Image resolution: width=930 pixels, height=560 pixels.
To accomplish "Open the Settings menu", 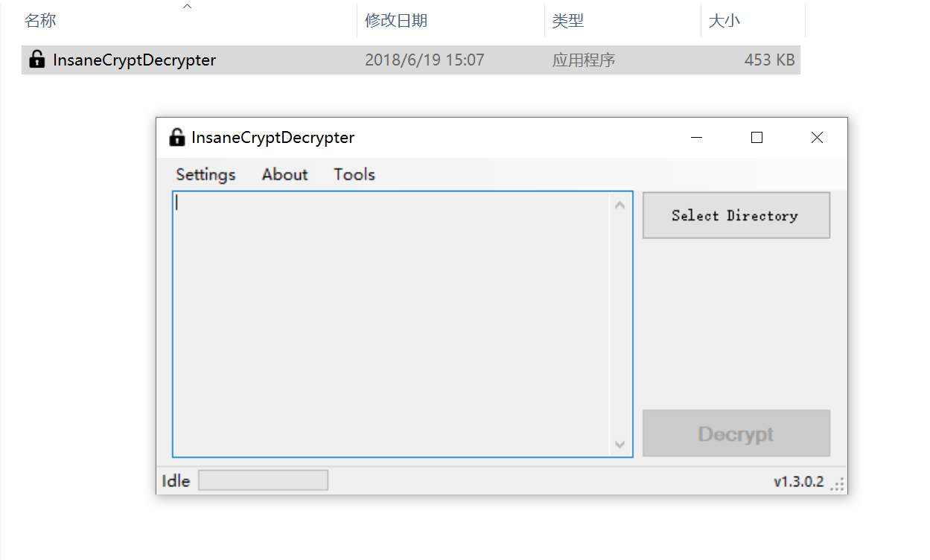I will [206, 174].
